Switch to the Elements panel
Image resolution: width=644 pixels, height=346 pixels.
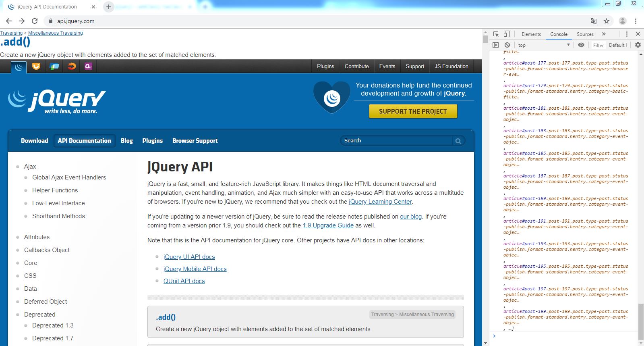coord(531,34)
